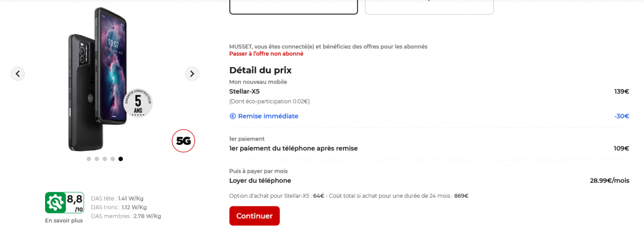Screen dimensions: 644x245
Task: Click the 5G badge icon
Action: [x=184, y=141]
